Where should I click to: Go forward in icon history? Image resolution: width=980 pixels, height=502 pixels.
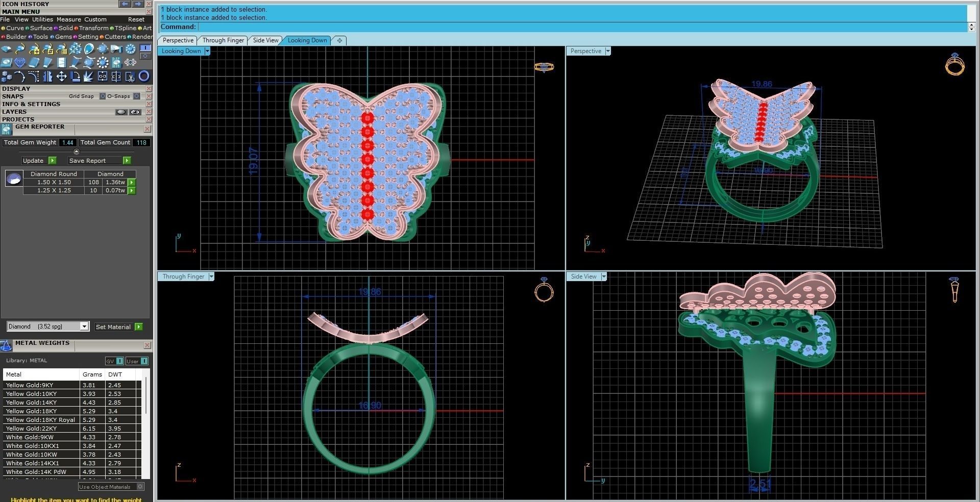pyautogui.click(x=138, y=4)
